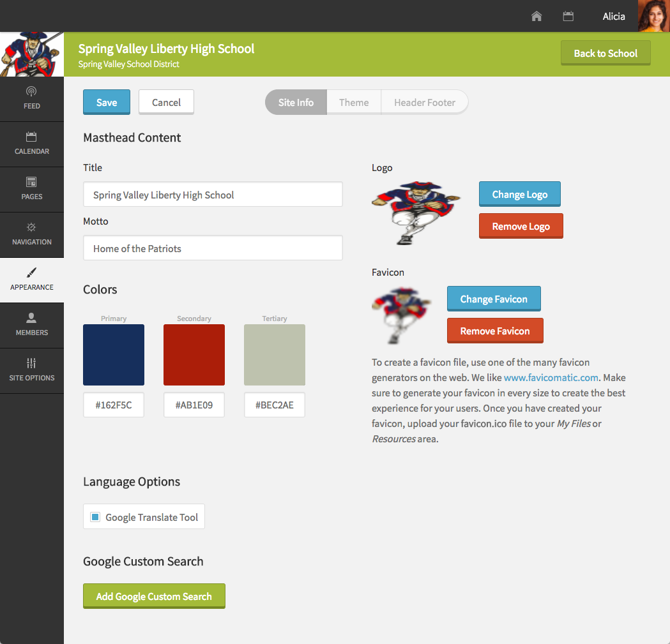Switch to the Theme tab
The width and height of the screenshot is (670, 644).
pos(354,103)
